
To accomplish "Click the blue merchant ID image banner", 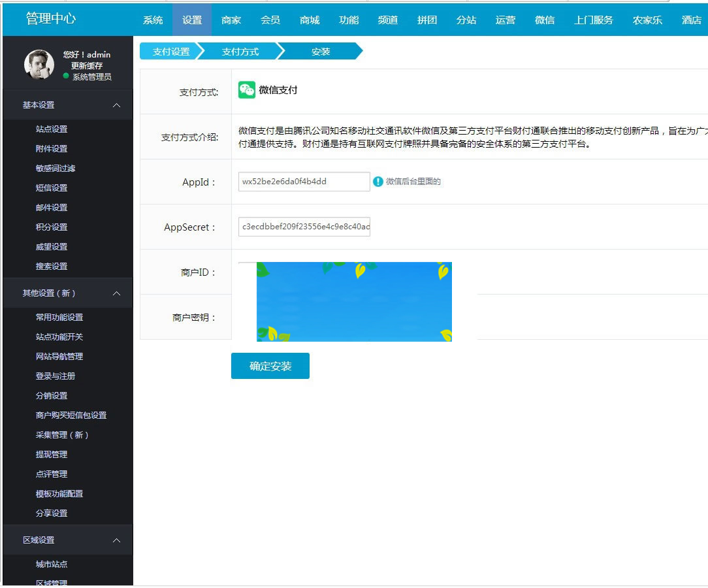I will coord(354,302).
